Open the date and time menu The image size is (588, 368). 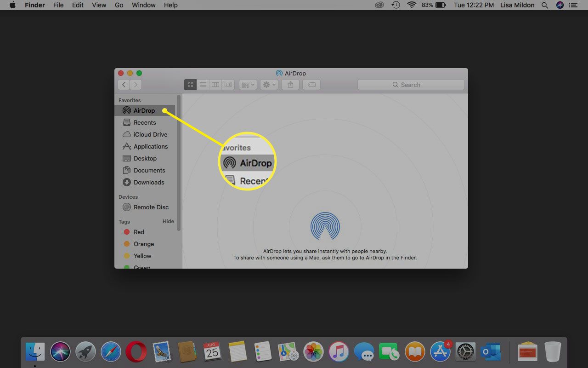pos(474,5)
